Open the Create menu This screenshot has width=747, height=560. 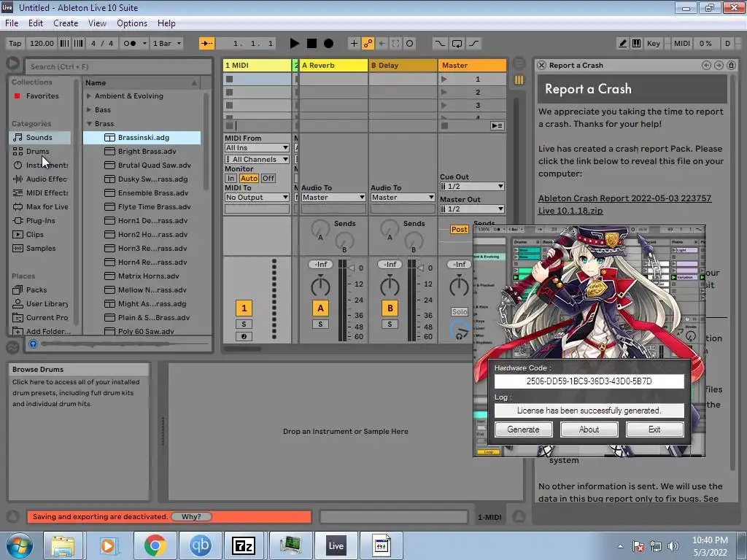click(x=66, y=23)
